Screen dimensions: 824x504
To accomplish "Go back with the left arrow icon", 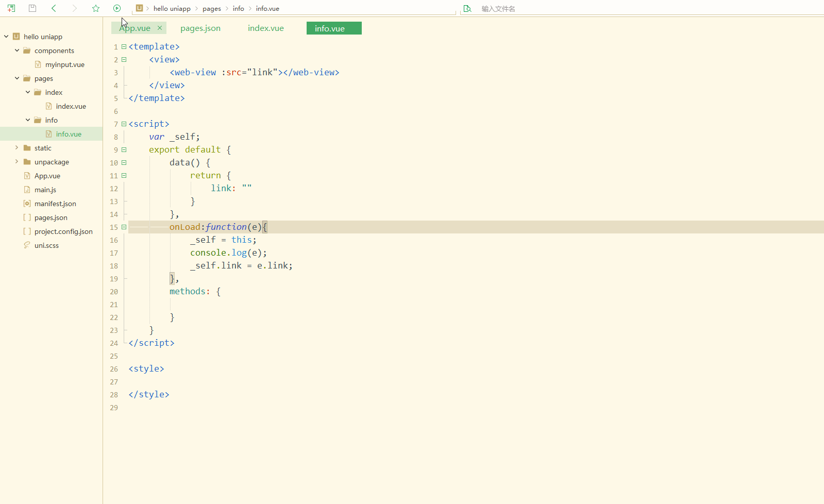I will [x=54, y=8].
